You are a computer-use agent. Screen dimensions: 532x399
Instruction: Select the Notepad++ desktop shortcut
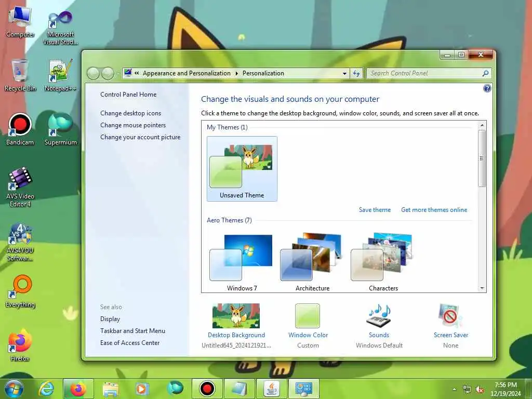60,75
